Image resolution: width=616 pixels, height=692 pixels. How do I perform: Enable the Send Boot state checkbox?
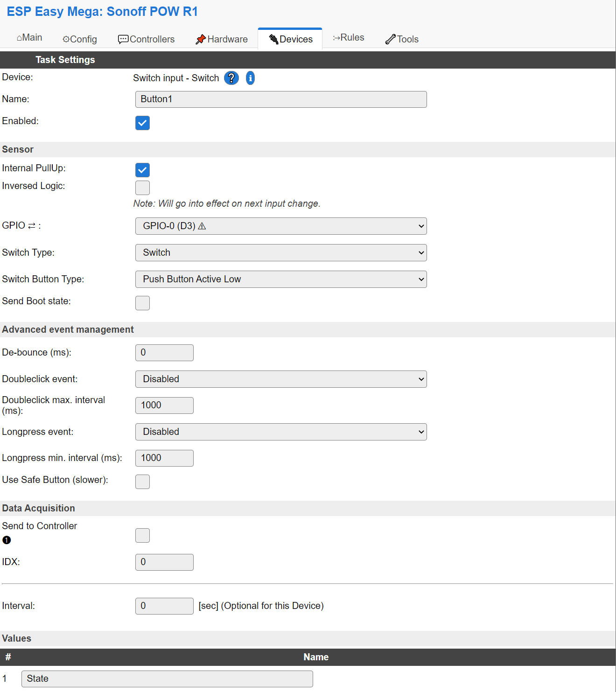(x=142, y=303)
